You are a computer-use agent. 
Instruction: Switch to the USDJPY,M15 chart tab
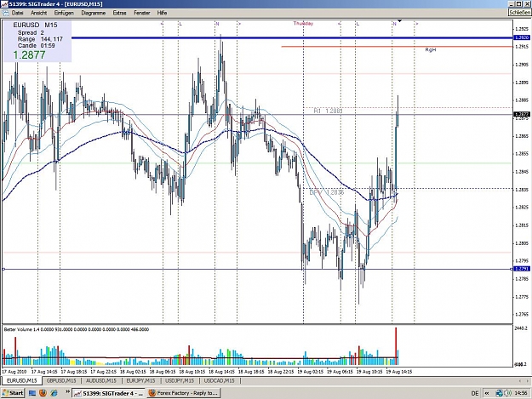180,380
